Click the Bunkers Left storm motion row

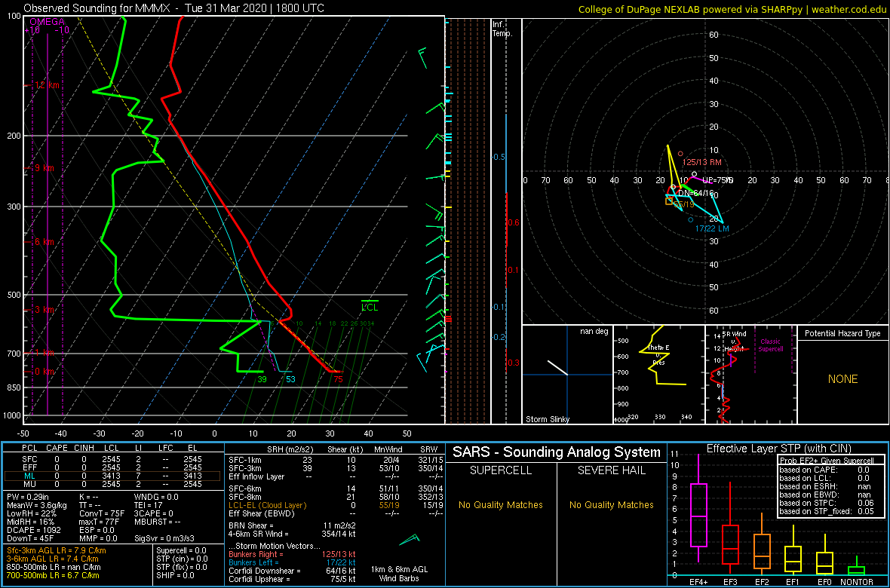tap(293, 562)
